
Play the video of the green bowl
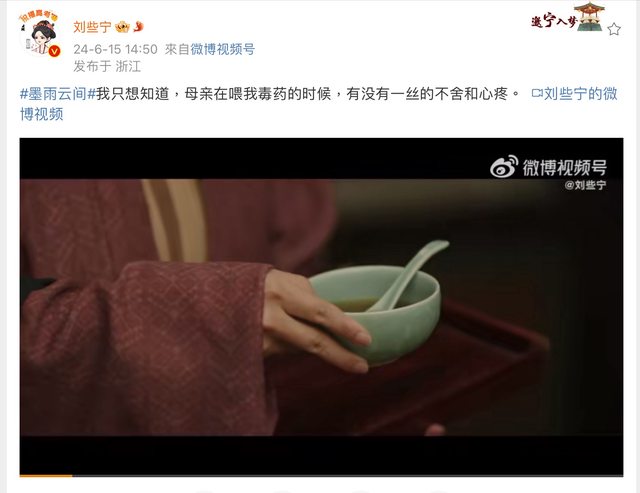point(321,307)
